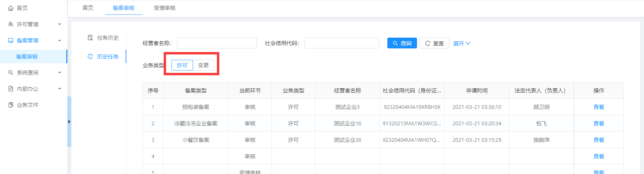Viewport: 644px width, 174px height.
Task: Click the 许可管理 user icon
Action: (x=11, y=24)
